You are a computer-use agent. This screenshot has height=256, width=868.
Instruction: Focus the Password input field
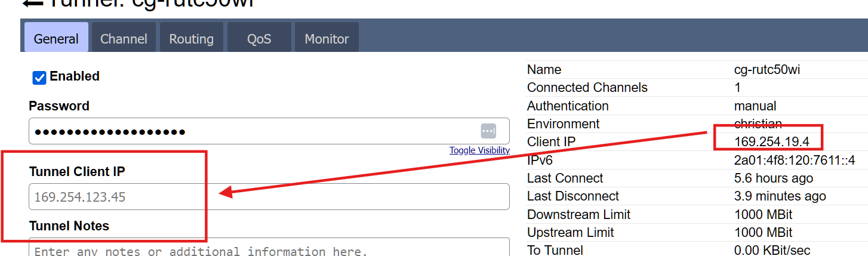[251, 131]
